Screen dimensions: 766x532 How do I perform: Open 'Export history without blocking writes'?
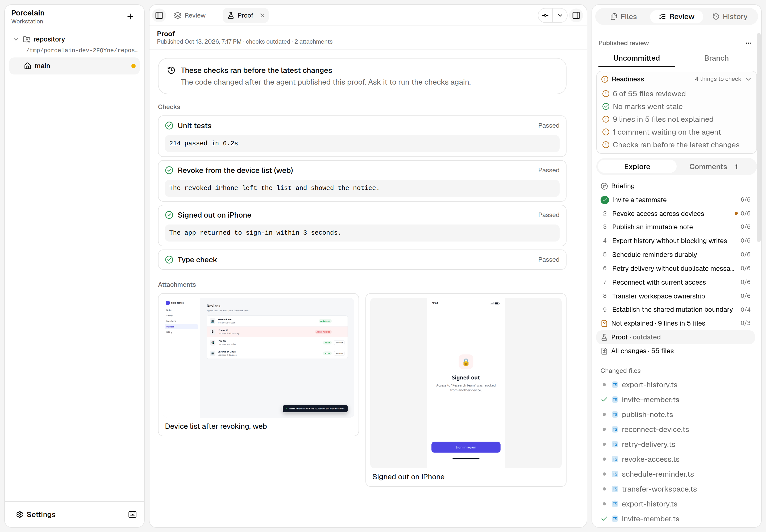[675, 241]
